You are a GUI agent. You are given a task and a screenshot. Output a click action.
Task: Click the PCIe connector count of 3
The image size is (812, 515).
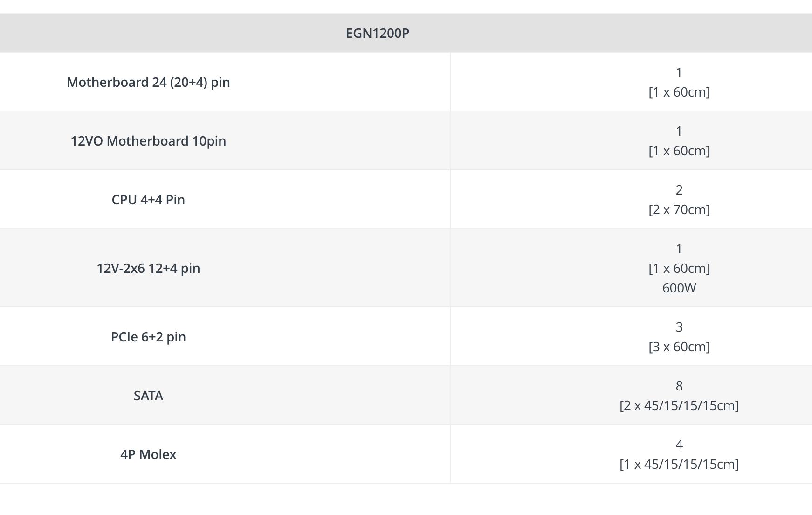[679, 327]
